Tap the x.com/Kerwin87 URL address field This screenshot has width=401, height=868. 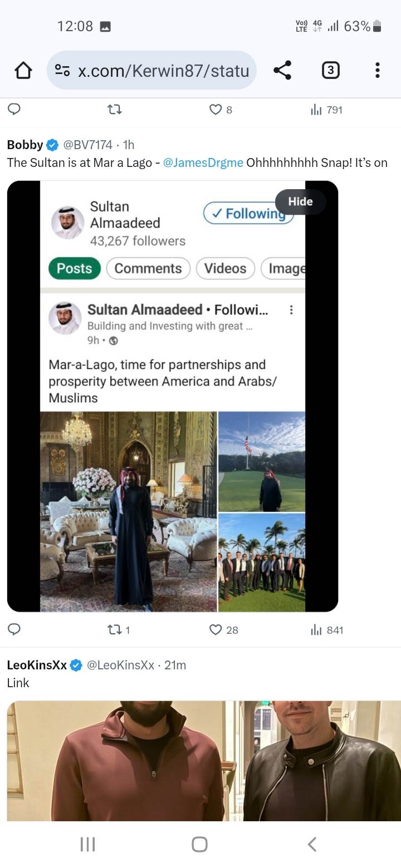[163, 71]
